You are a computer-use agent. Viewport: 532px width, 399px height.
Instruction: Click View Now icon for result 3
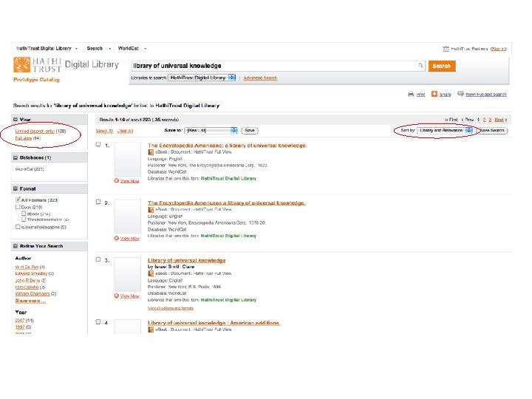pyautogui.click(x=117, y=296)
